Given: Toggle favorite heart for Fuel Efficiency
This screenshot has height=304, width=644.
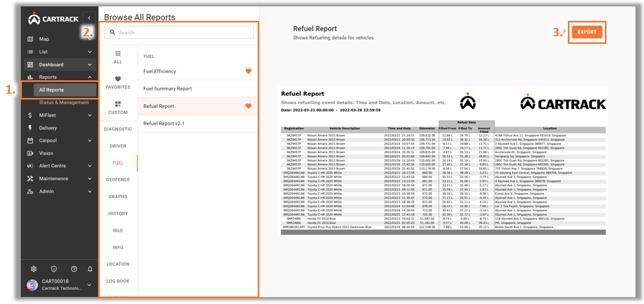Looking at the screenshot, I should [x=248, y=71].
